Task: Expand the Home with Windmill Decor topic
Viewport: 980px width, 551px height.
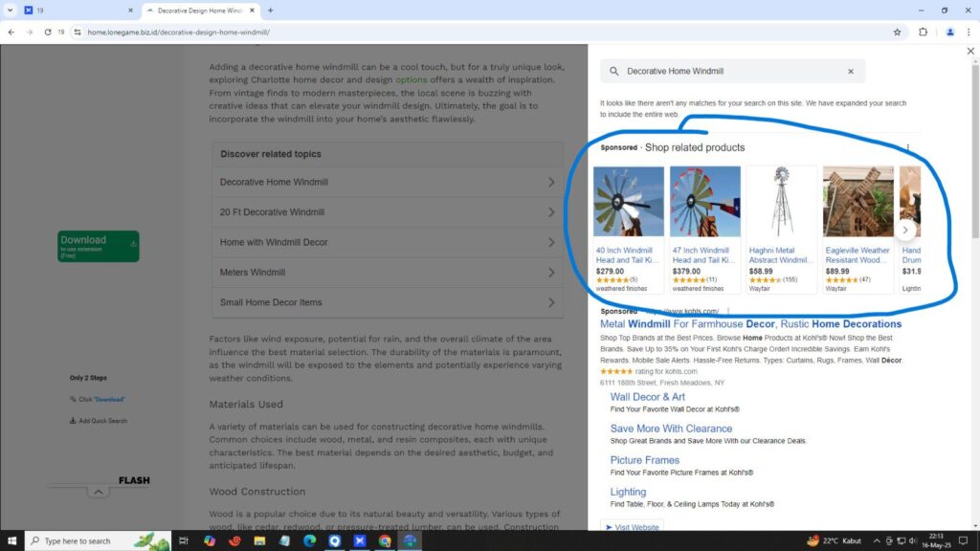Action: coord(388,242)
